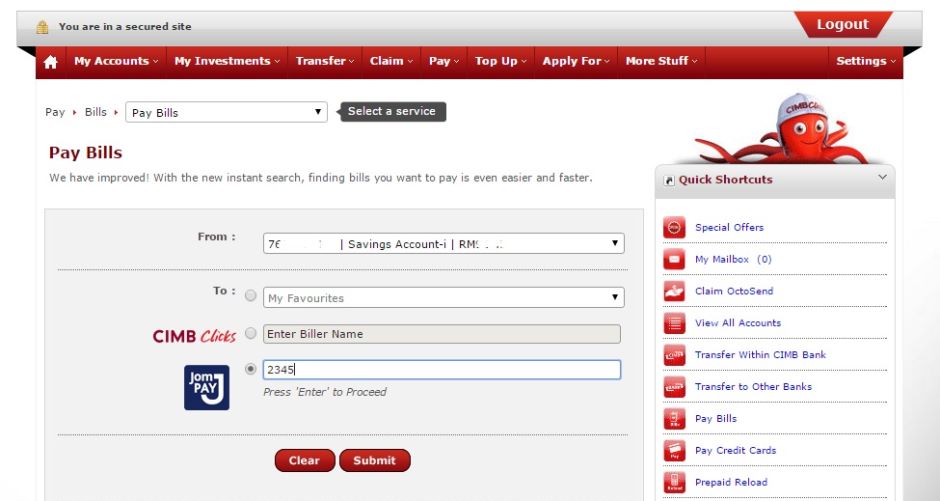Go to the home icon in navigation bar
The width and height of the screenshot is (940, 501).
50,62
